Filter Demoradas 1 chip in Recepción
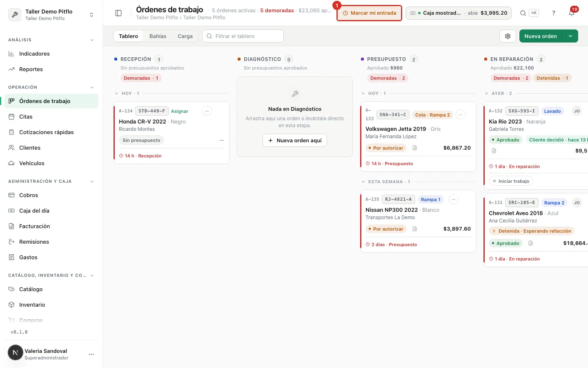Image resolution: width=588 pixels, height=368 pixels. 141,78
